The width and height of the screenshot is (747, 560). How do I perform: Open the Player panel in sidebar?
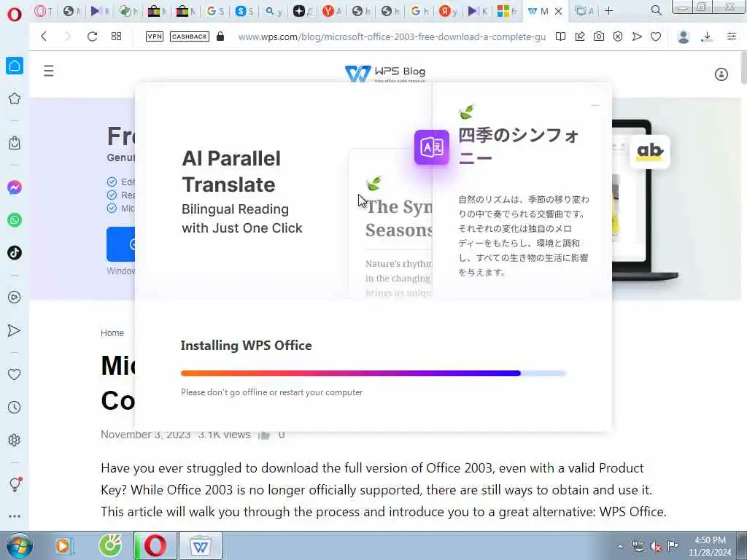[x=15, y=297]
